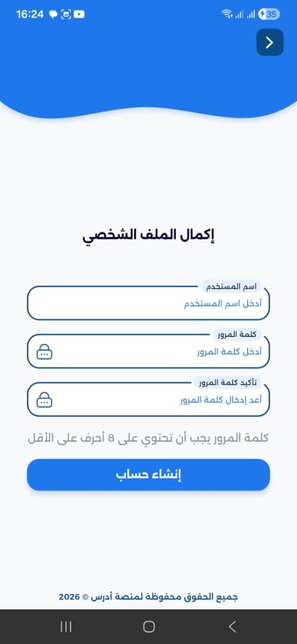This screenshot has width=297, height=644.
Task: Tap the Wi-Fi indicator in the status bar
Action: (x=227, y=14)
